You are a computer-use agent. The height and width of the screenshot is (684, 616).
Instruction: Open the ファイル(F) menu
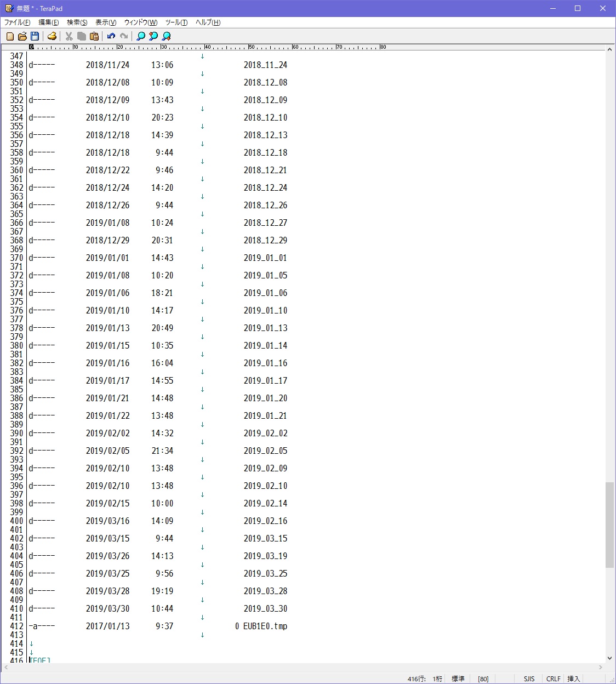pyautogui.click(x=18, y=22)
